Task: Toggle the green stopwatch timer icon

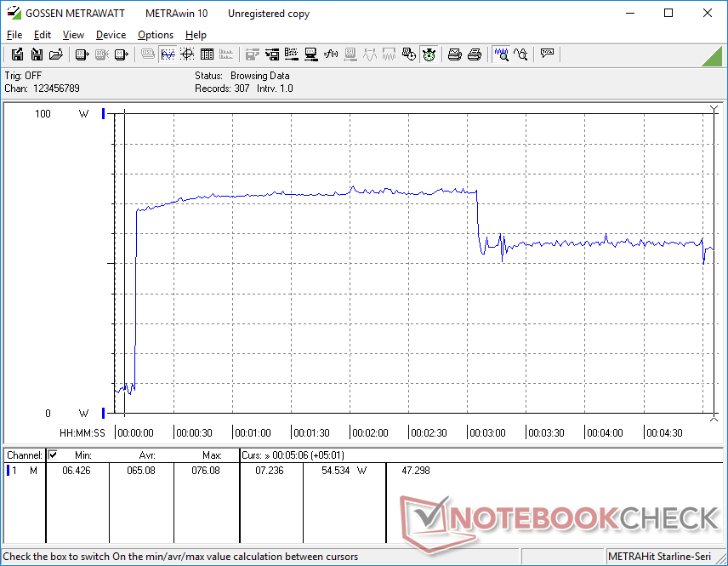Action: 429,54
